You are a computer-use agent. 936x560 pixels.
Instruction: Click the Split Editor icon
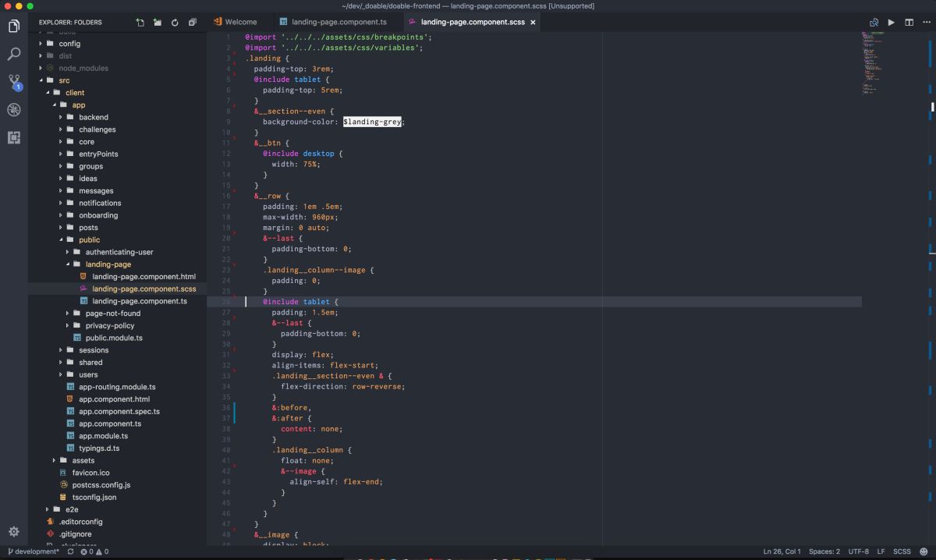tap(909, 23)
